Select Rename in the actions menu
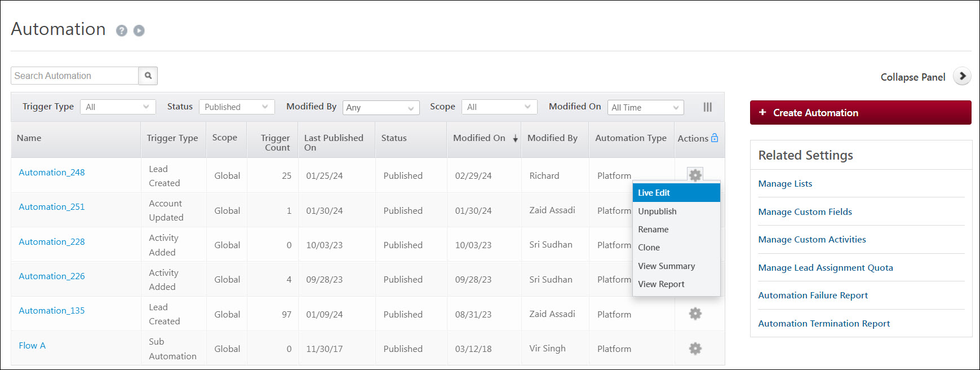The width and height of the screenshot is (980, 370). tap(676, 229)
